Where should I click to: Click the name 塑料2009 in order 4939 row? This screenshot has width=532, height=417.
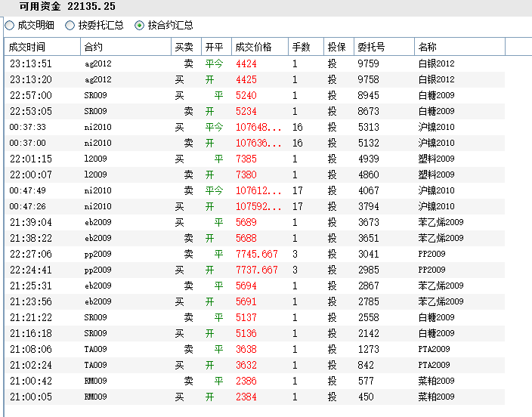(x=436, y=159)
